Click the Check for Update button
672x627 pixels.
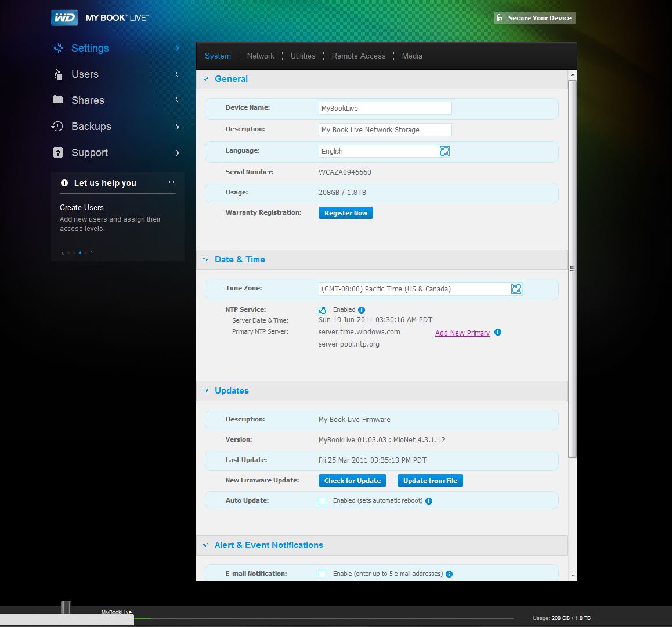[352, 481]
